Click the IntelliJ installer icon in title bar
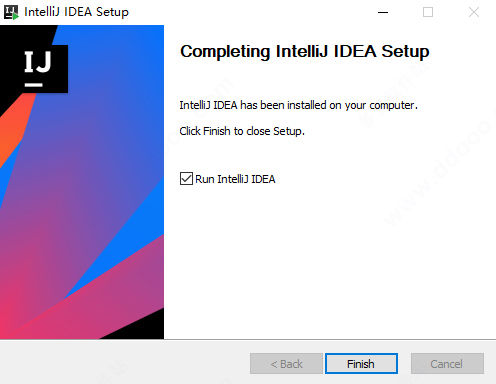This screenshot has width=496, height=384. [11, 12]
